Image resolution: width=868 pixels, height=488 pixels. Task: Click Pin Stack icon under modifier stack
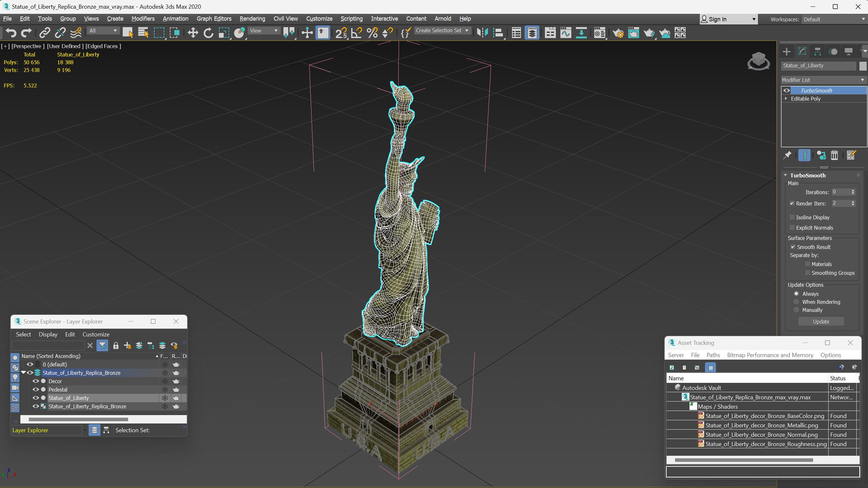tap(787, 155)
